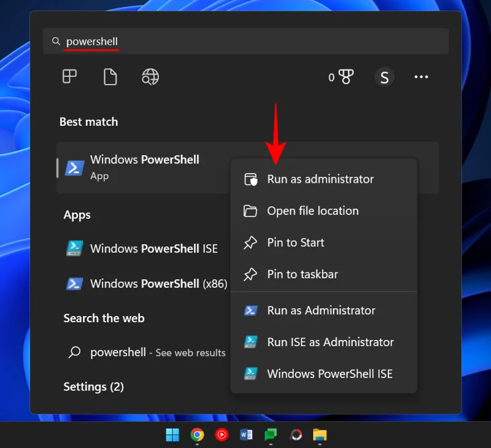This screenshot has height=448, width=491.
Task: Open the three-dot more options menu
Action: pyautogui.click(x=421, y=77)
